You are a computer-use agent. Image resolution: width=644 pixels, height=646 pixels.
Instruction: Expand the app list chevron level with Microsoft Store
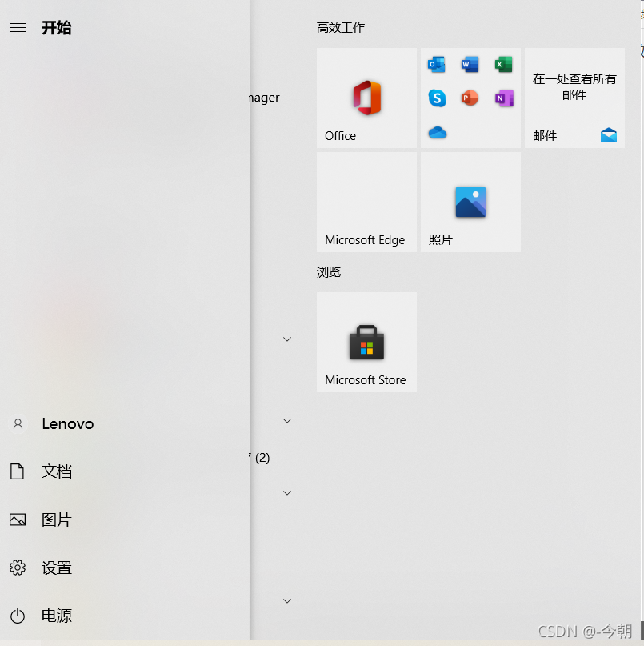coord(287,339)
